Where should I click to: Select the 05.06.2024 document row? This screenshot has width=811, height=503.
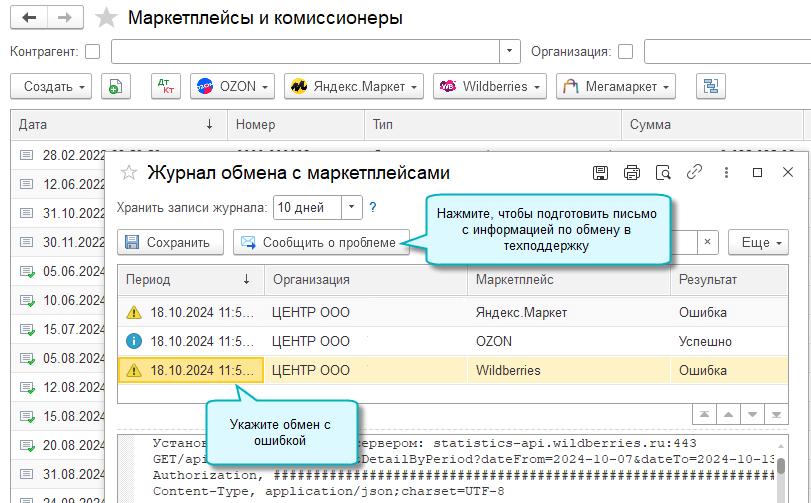[58, 271]
